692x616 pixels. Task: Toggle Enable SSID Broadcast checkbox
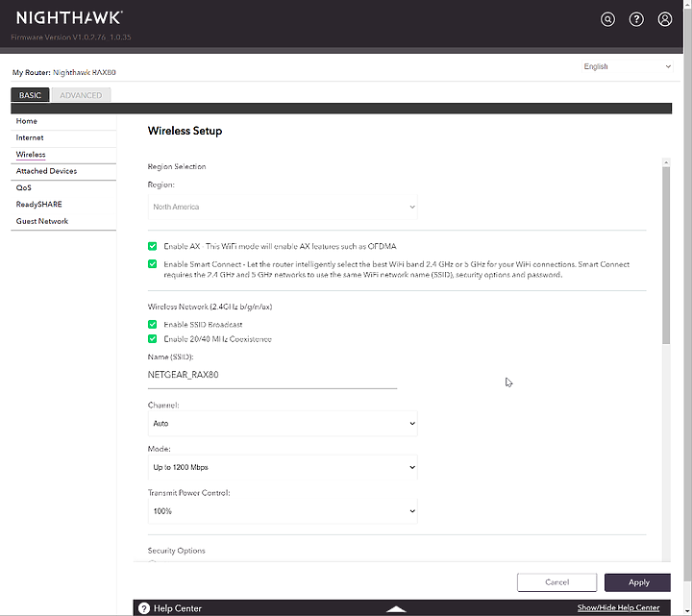click(152, 324)
